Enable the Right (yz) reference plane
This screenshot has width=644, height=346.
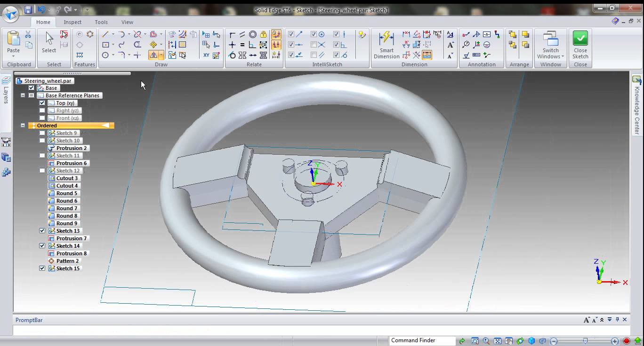pyautogui.click(x=42, y=110)
